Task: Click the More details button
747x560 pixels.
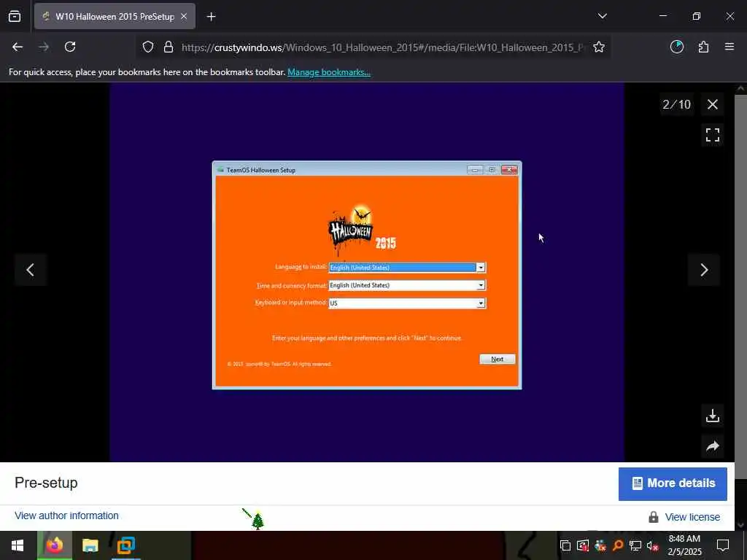Action: (673, 484)
